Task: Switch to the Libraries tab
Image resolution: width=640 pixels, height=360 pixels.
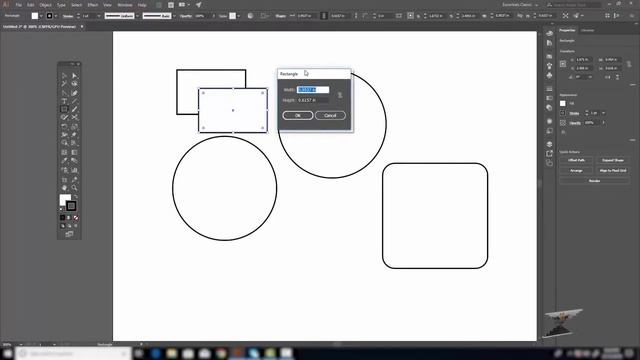Action: (587, 30)
